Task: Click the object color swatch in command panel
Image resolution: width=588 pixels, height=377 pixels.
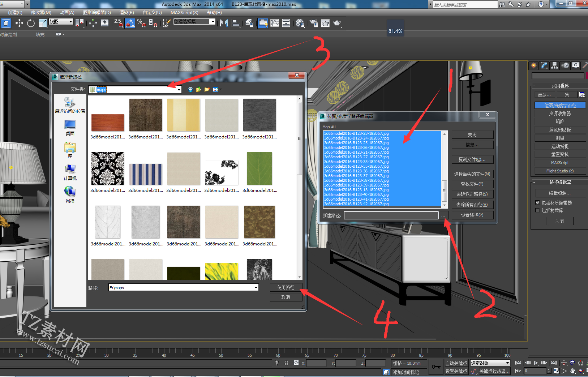Action: [x=587, y=76]
